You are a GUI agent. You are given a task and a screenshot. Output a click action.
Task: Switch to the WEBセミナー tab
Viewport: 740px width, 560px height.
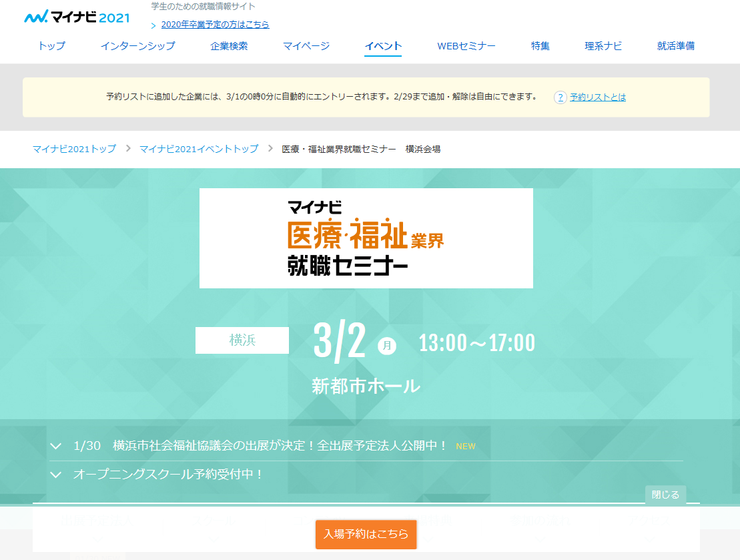tap(466, 46)
